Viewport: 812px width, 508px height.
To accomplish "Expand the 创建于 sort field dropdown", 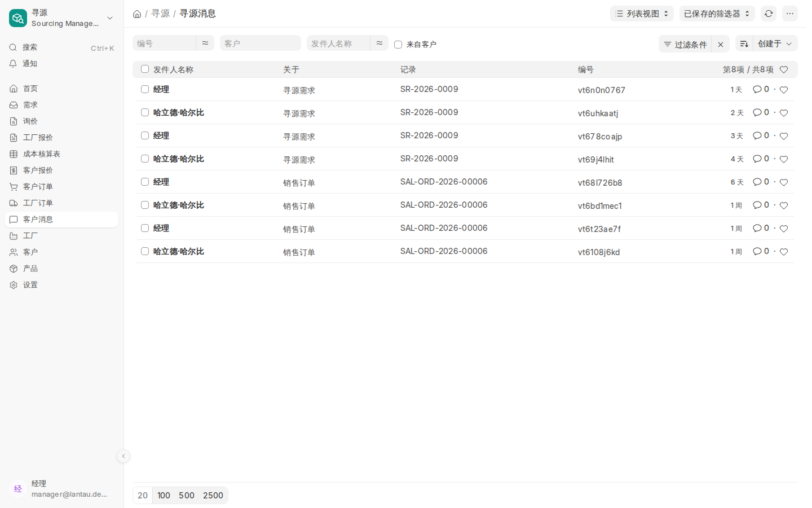I will (775, 44).
